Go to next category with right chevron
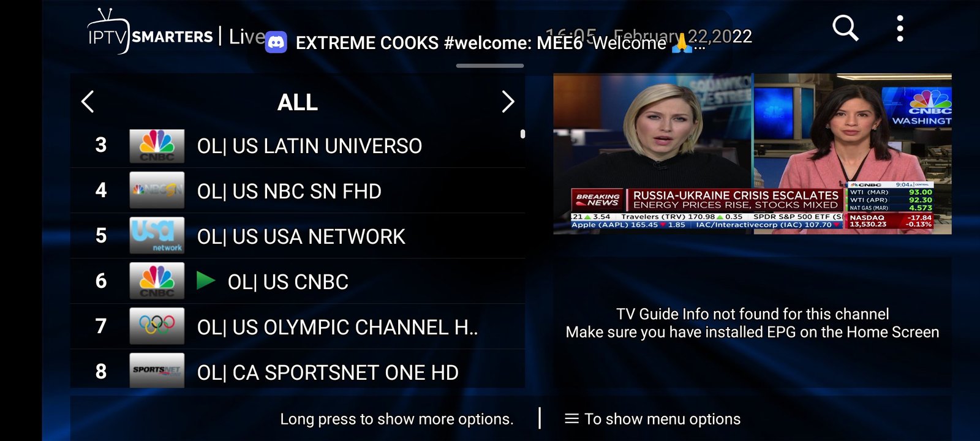This screenshot has height=441, width=980. click(507, 102)
